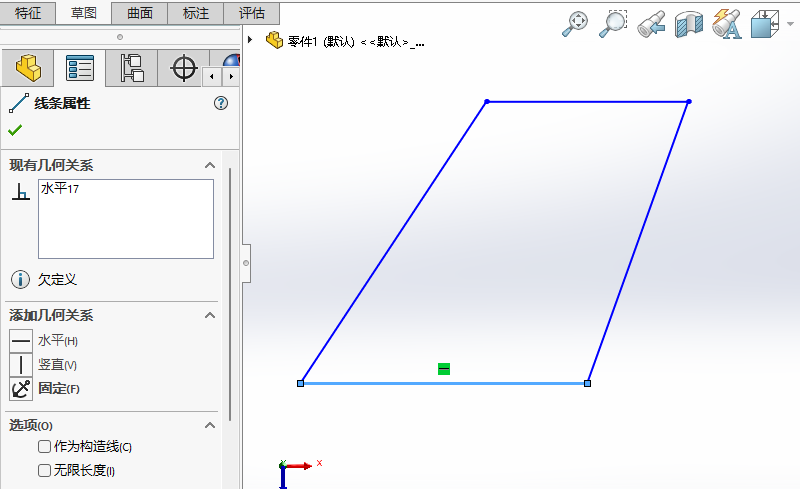Collapse the 添加几何关系 section
The image size is (800, 489).
point(210,315)
